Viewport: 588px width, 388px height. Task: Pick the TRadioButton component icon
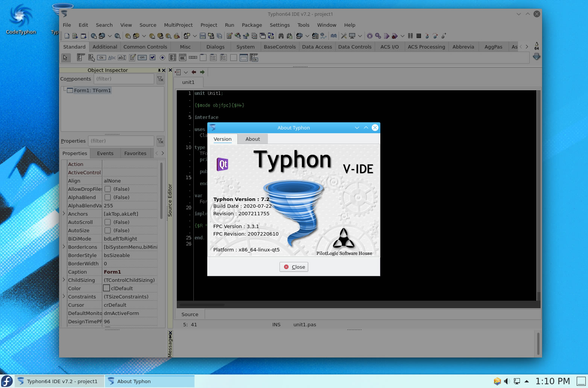[x=163, y=58]
